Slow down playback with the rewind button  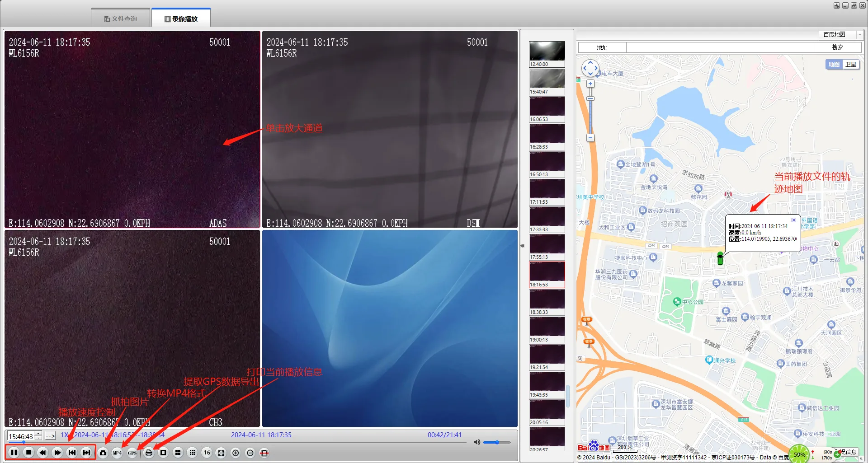coord(43,453)
